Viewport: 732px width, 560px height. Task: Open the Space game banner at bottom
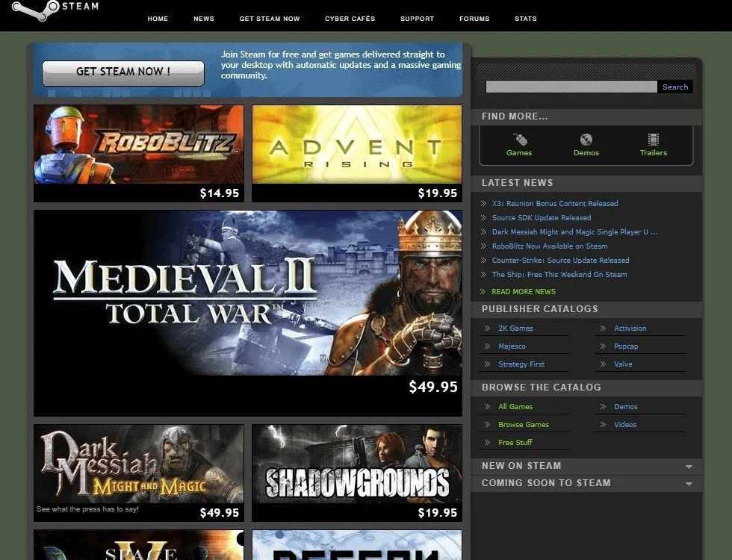coord(139,544)
